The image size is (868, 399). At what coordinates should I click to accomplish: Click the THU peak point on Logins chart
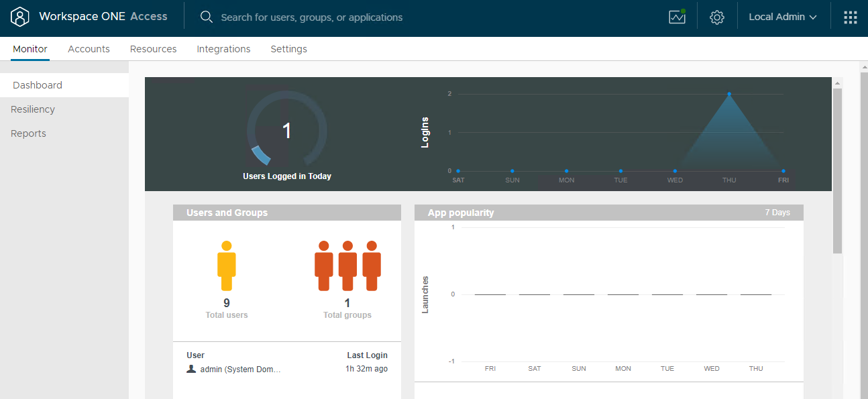[729, 94]
